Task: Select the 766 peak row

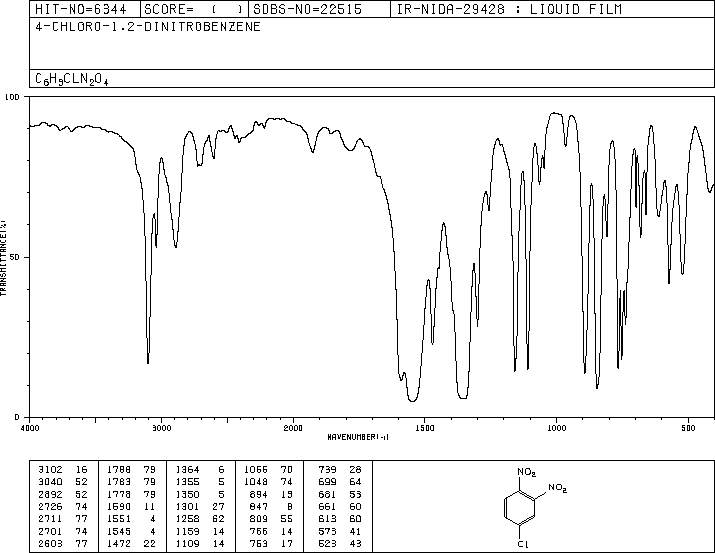Action: pyautogui.click(x=271, y=531)
